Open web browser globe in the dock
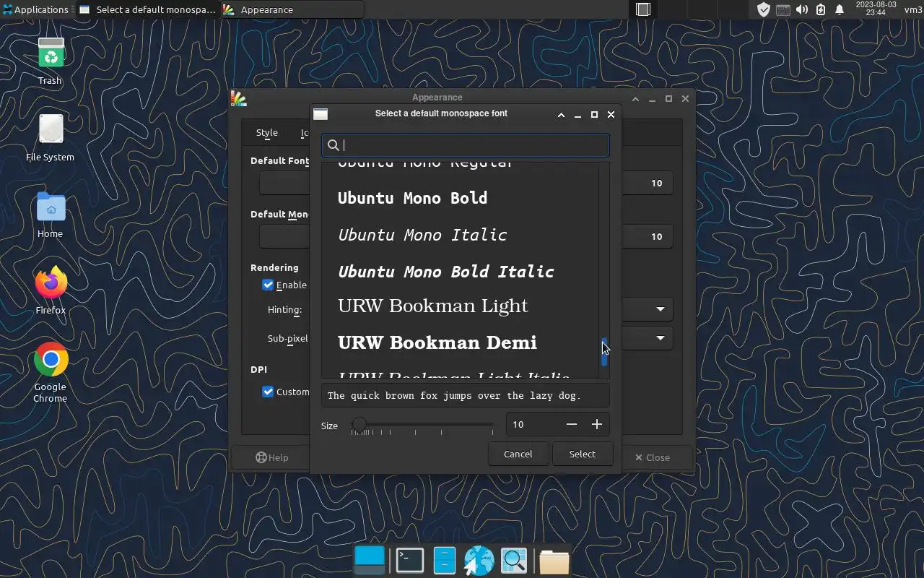Viewport: 924px width, 578px height. [x=479, y=561]
